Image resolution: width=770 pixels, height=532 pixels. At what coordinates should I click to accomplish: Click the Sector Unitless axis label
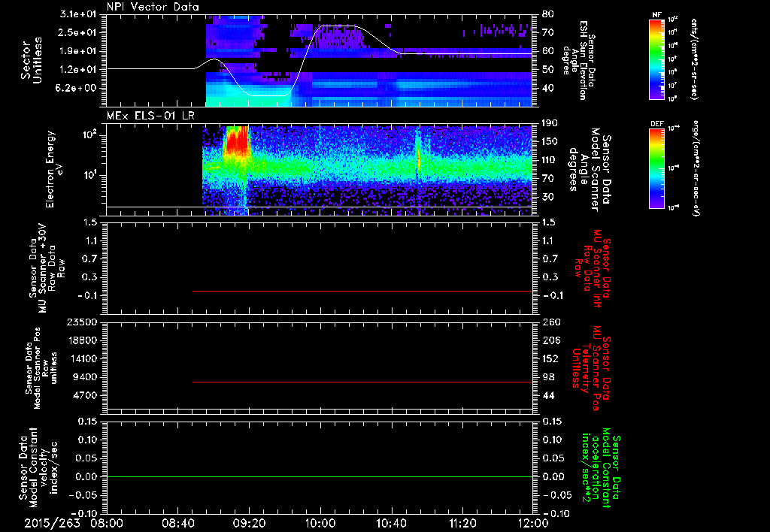pos(32,60)
